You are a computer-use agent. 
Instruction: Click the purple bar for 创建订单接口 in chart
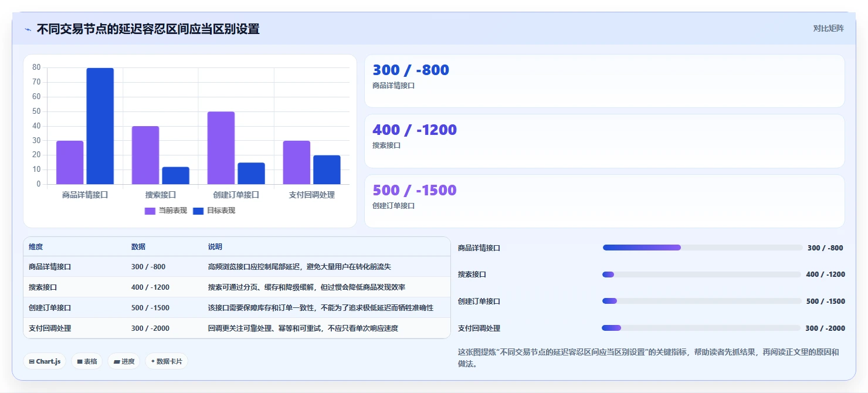221,148
